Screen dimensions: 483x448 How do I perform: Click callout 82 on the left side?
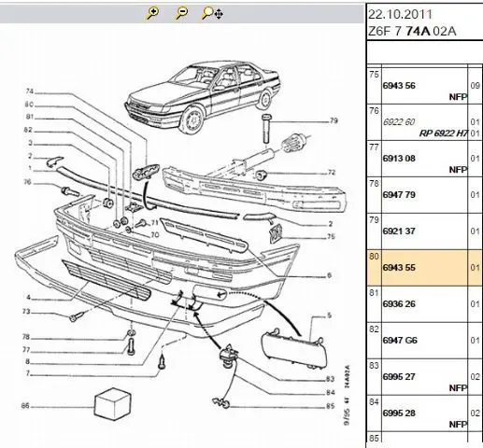pyautogui.click(x=28, y=130)
